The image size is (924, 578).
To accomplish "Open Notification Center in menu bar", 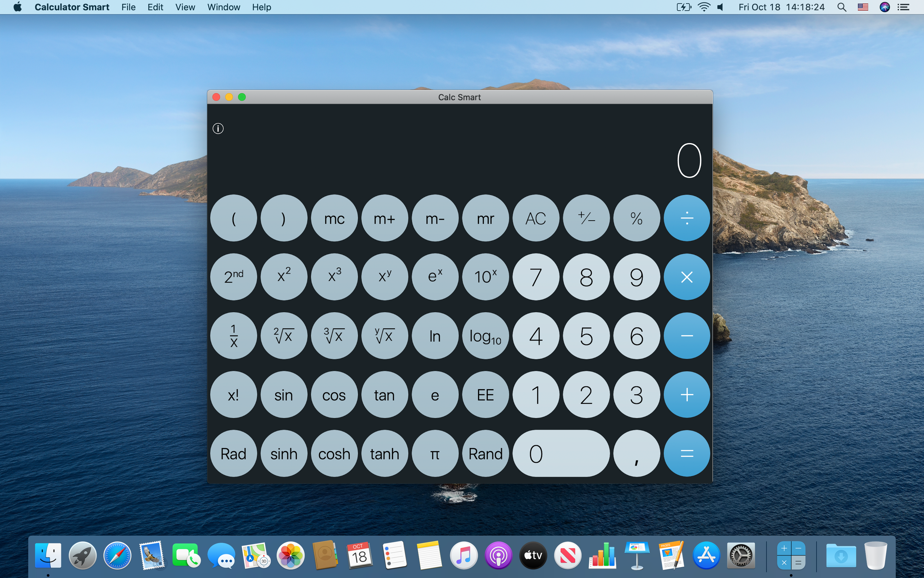I will click(903, 7).
